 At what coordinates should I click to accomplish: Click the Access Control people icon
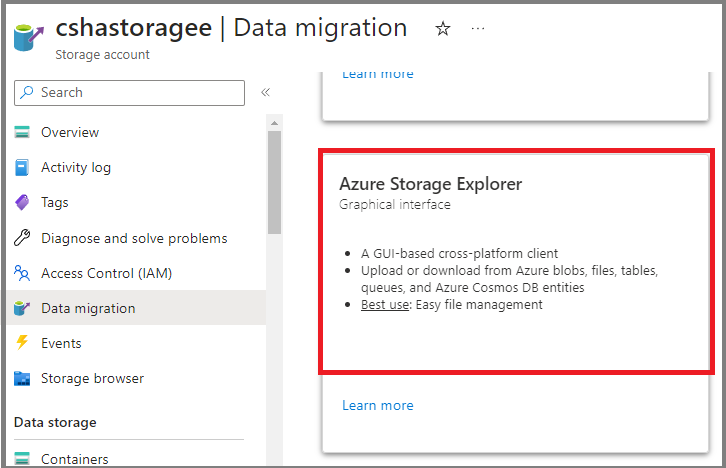[x=22, y=273]
